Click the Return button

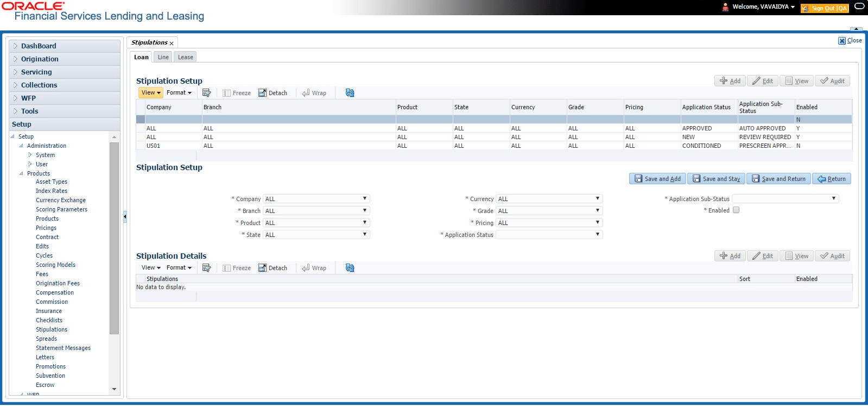tap(832, 179)
